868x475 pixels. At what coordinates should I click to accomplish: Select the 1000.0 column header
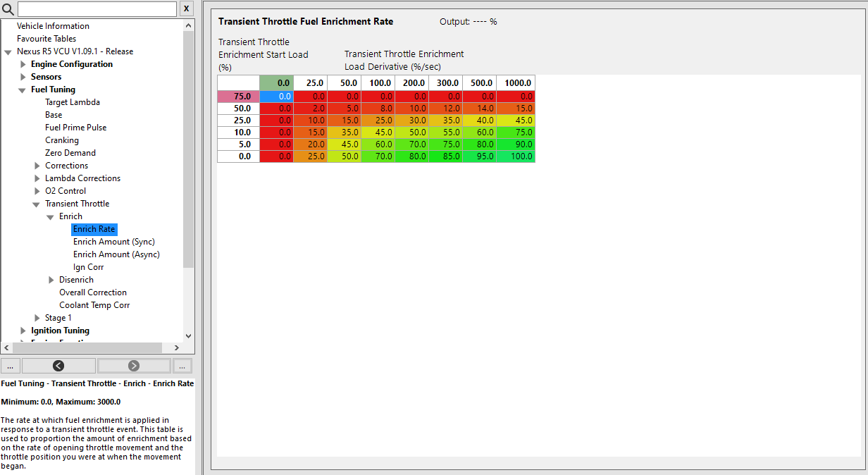(x=516, y=83)
